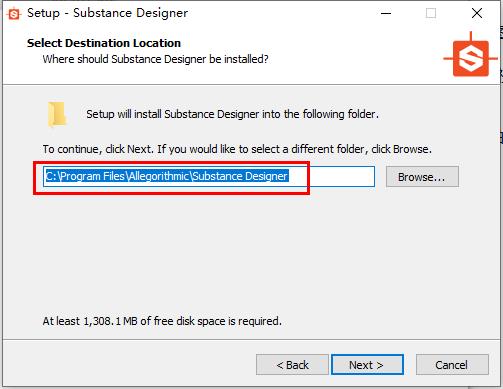Click the yellow folder icon
503x389 pixels.
click(x=57, y=115)
